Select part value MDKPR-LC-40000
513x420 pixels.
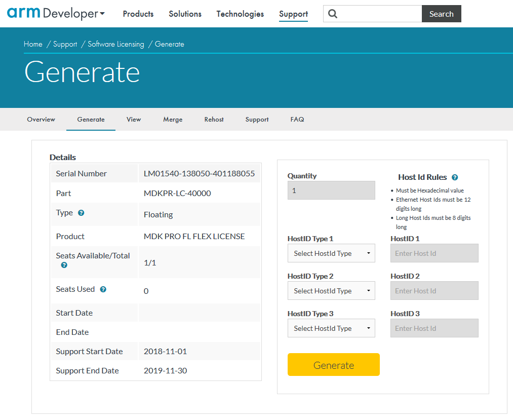177,193
